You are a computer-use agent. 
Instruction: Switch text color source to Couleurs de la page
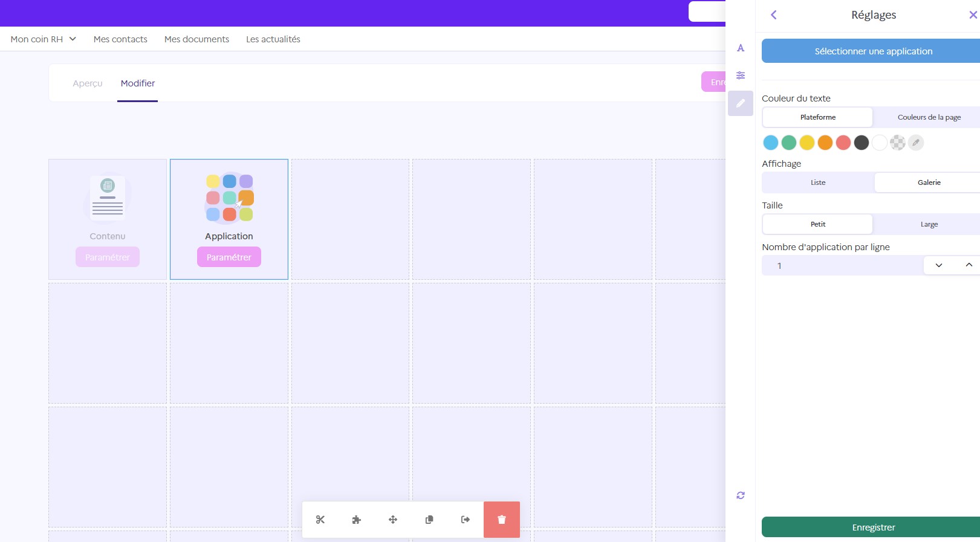pyautogui.click(x=929, y=117)
